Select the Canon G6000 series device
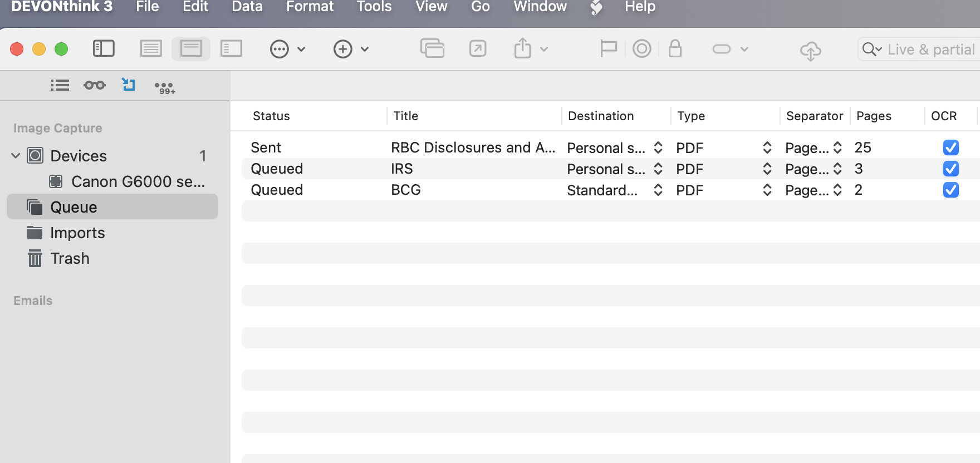 [137, 181]
